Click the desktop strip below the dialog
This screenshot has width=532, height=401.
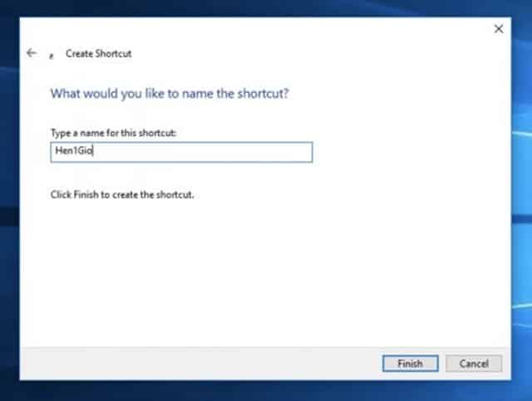(266, 391)
